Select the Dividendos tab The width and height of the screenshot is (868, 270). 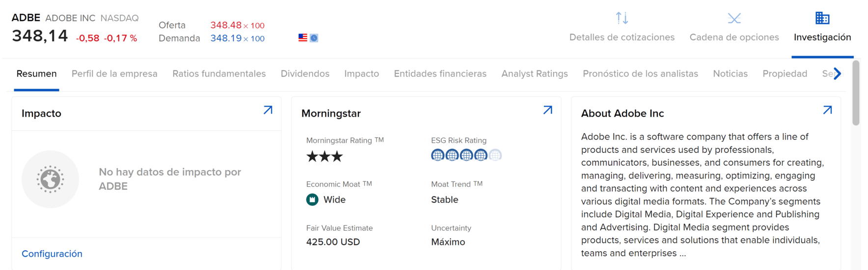tap(305, 74)
